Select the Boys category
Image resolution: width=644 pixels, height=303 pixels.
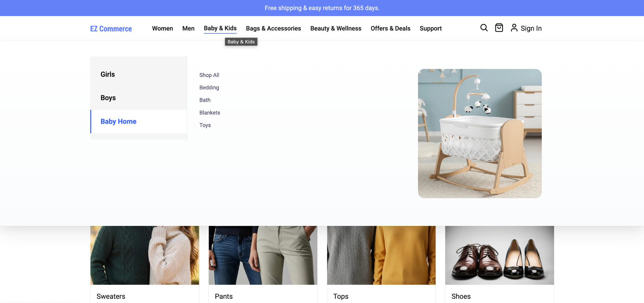coord(108,98)
